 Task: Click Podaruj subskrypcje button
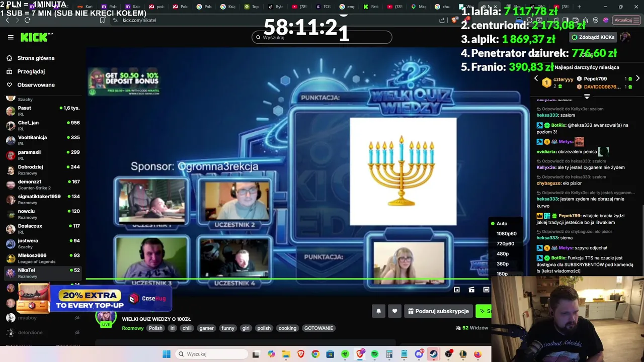pyautogui.click(x=438, y=311)
